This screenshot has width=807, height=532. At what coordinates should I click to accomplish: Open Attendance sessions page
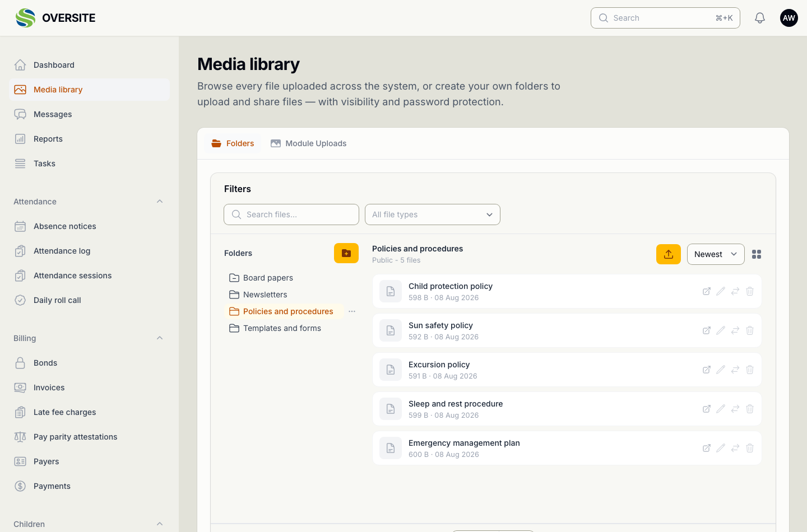[x=90, y=276]
